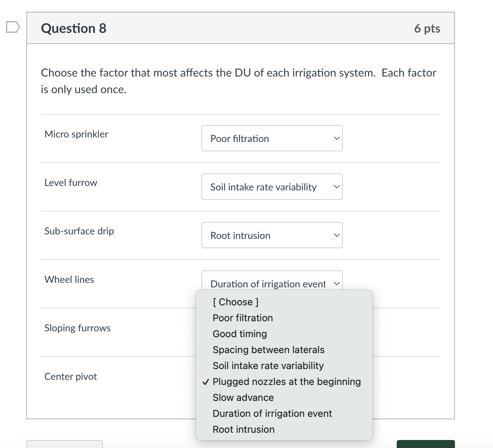Image resolution: width=493 pixels, height=448 pixels.
Task: Select 'Soil intake rate variability' menu entry
Action: tap(268, 366)
